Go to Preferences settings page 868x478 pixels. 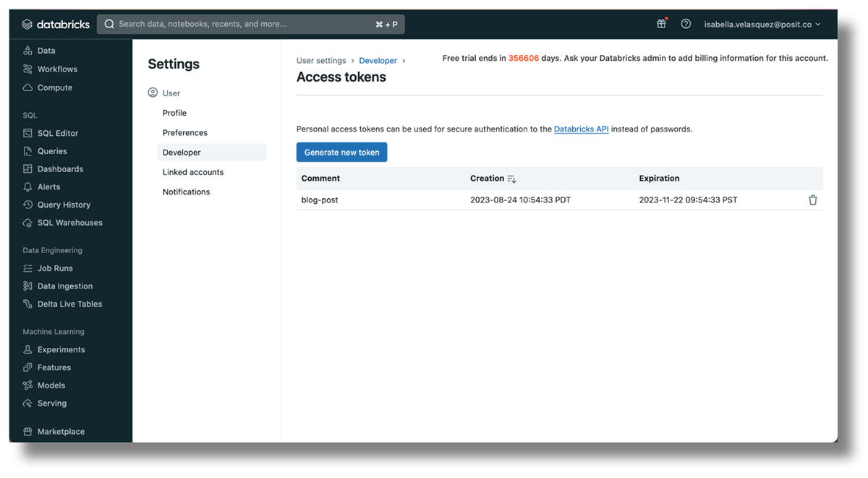(x=185, y=133)
